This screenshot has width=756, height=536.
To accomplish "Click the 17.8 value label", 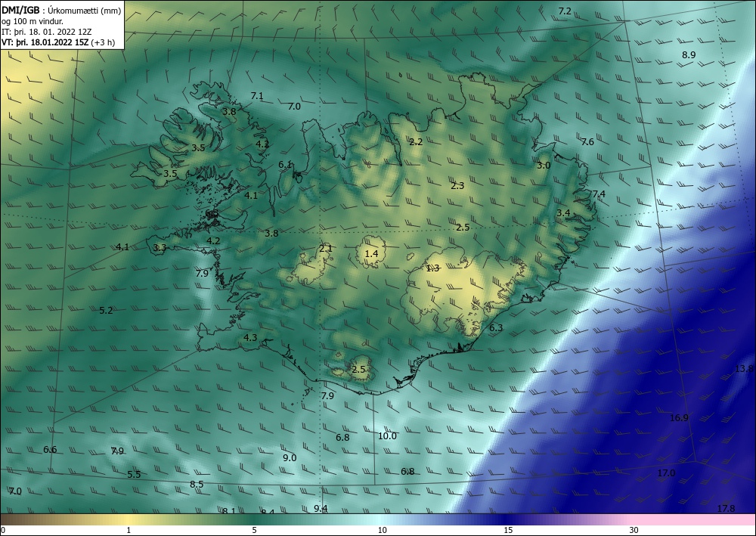I will point(726,509).
